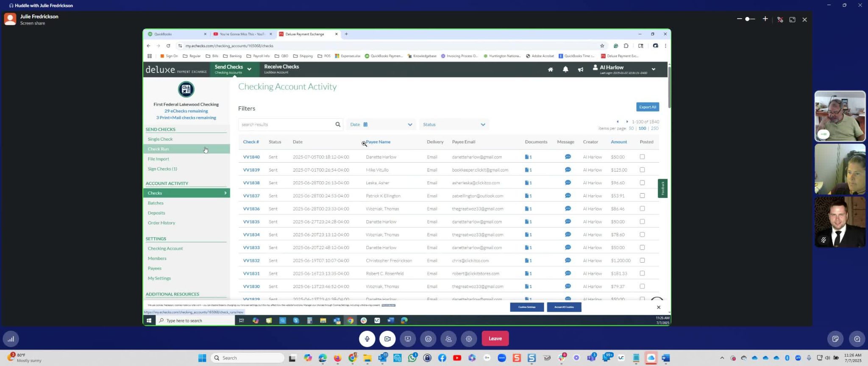This screenshot has height=366, width=868.
Task: Check the Posted box for VV1838
Action: click(x=642, y=183)
